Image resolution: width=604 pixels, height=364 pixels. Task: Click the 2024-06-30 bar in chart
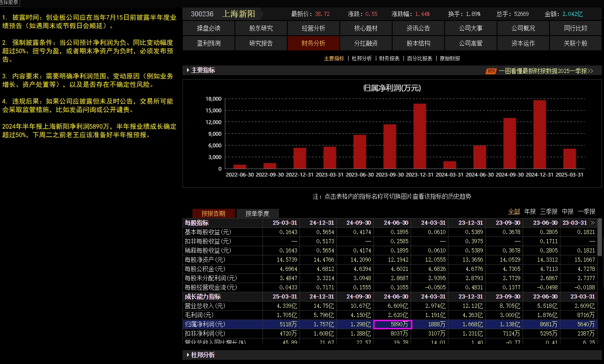480,157
